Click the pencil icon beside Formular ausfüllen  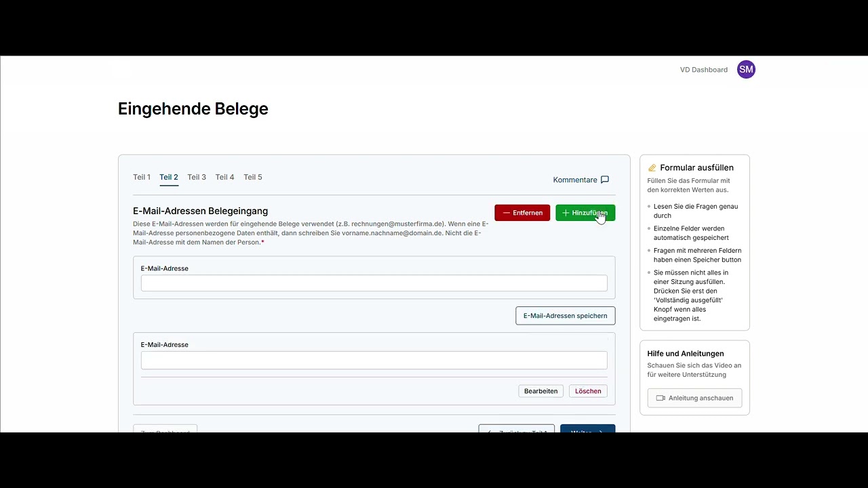[x=652, y=168]
